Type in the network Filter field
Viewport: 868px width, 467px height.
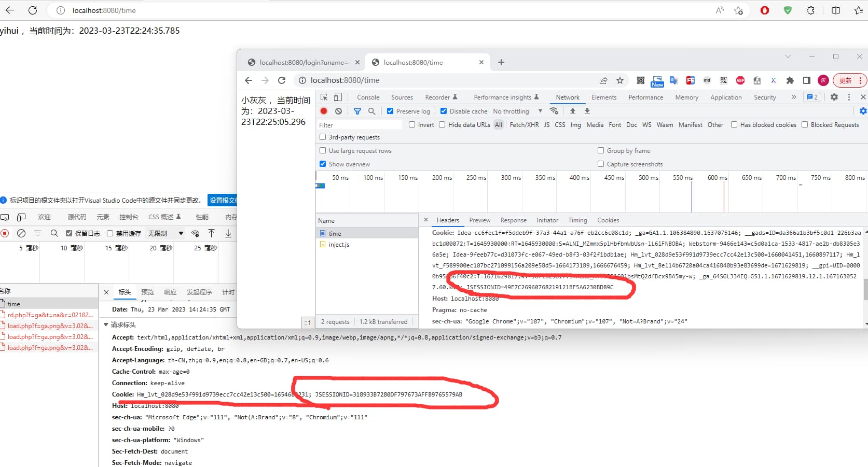tap(359, 125)
